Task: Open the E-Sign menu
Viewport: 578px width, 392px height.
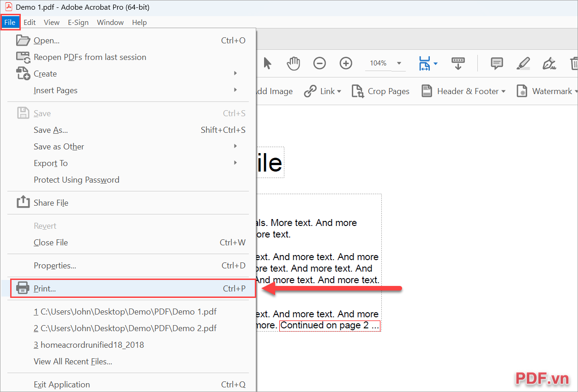Action: point(78,22)
